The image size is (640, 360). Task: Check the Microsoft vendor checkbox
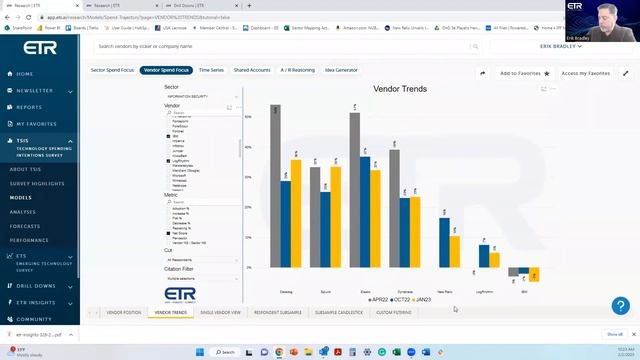[168, 176]
